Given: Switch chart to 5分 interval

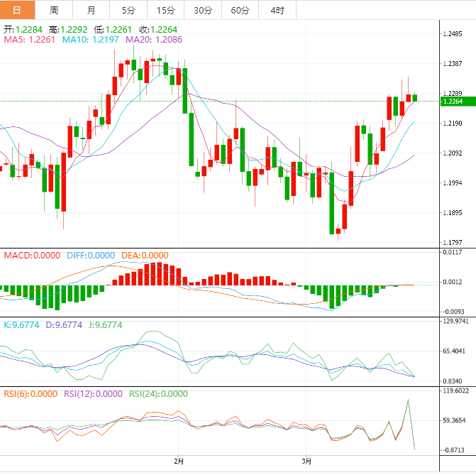Looking at the screenshot, I should coord(128,10).
